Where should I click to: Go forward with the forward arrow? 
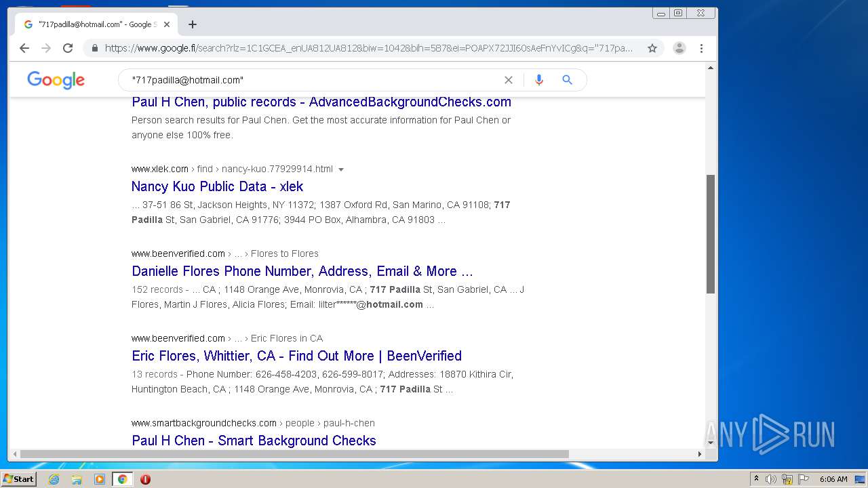[46, 48]
